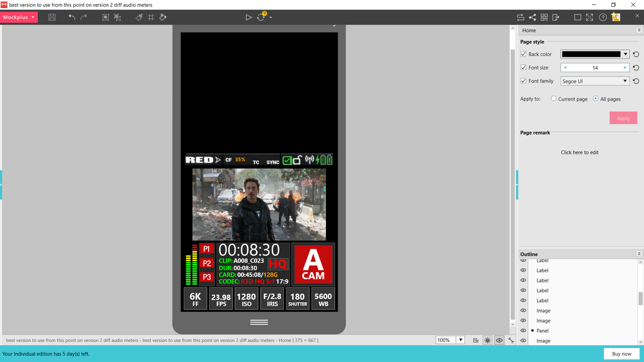Select the P1 button on mockup

coord(207,249)
